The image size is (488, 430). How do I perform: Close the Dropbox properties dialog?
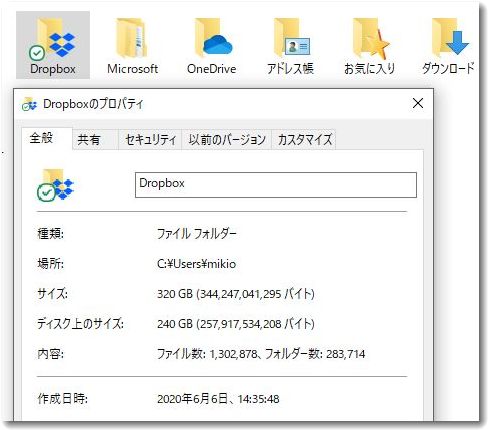pos(418,103)
